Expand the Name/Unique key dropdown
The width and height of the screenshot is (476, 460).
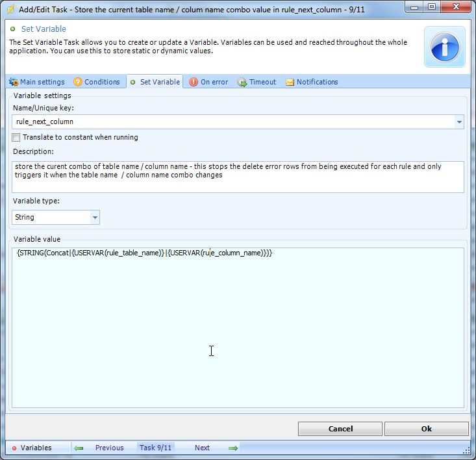(459, 121)
